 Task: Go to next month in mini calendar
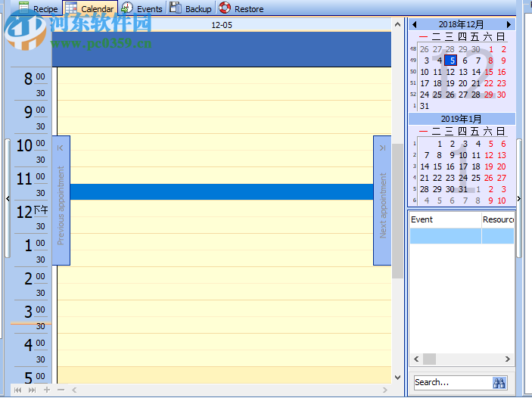[509, 24]
